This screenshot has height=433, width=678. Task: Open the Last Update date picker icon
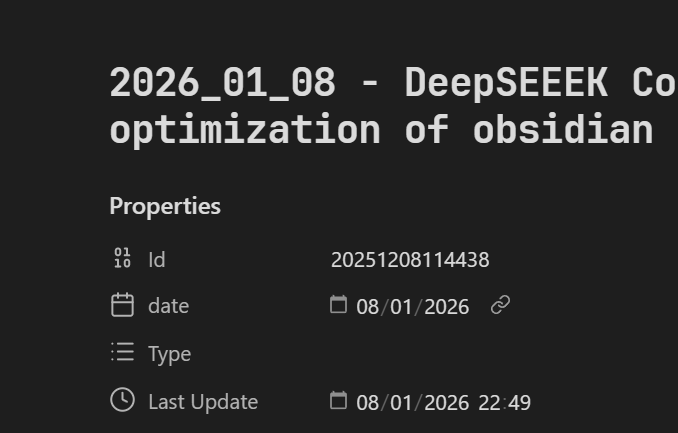339,400
